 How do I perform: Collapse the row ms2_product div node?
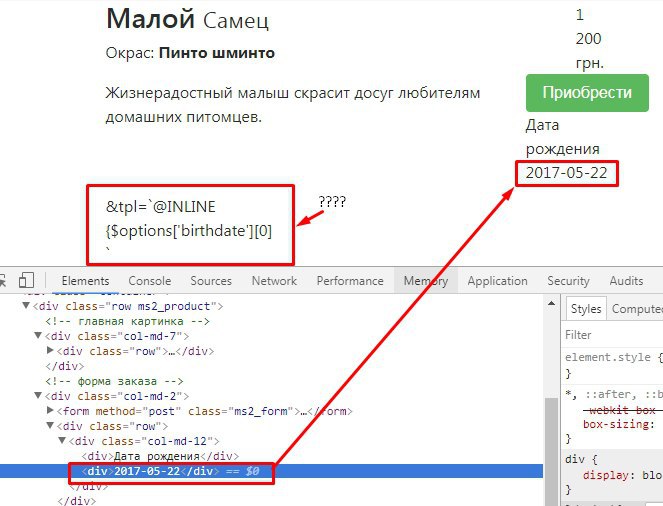26,306
